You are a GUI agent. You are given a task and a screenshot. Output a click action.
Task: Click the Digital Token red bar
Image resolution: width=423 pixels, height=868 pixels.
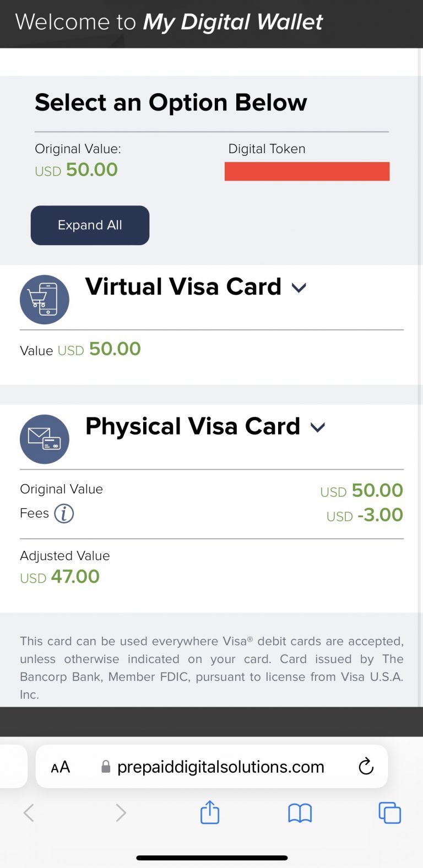point(307,171)
